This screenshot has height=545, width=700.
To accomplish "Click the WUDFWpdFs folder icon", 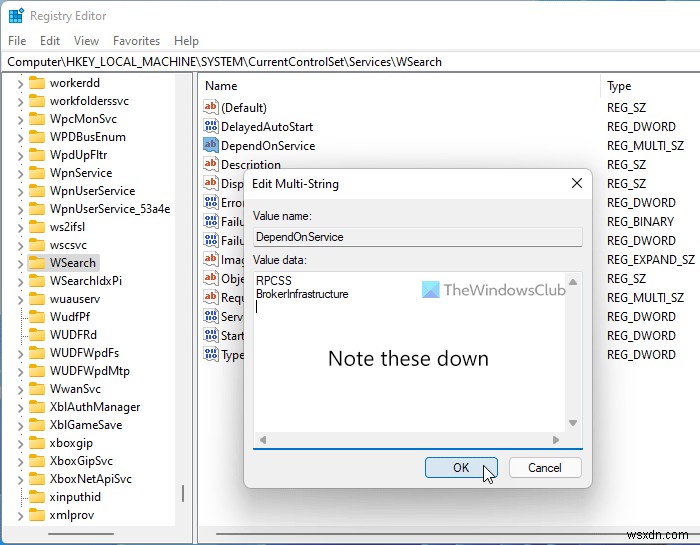I will 37,353.
